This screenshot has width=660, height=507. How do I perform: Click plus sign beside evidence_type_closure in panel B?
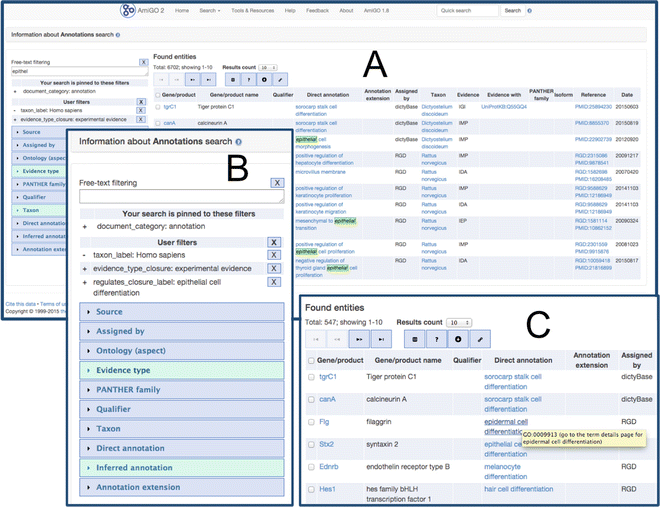(x=85, y=269)
